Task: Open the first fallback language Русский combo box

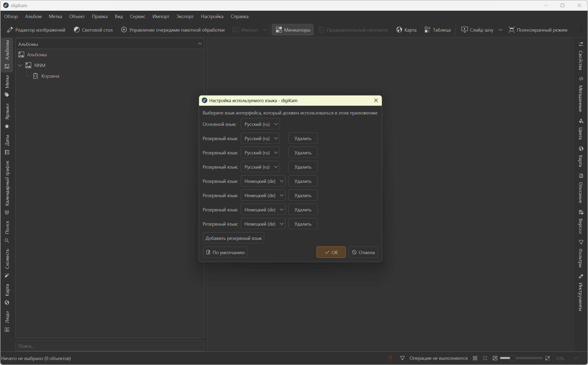Action: point(260,138)
